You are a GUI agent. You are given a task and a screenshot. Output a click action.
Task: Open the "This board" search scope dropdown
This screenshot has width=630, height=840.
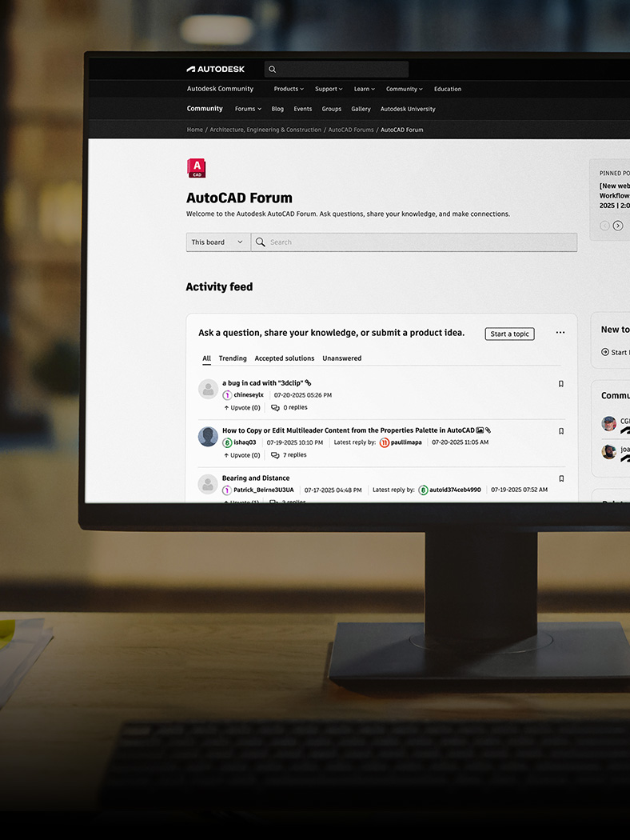point(217,242)
